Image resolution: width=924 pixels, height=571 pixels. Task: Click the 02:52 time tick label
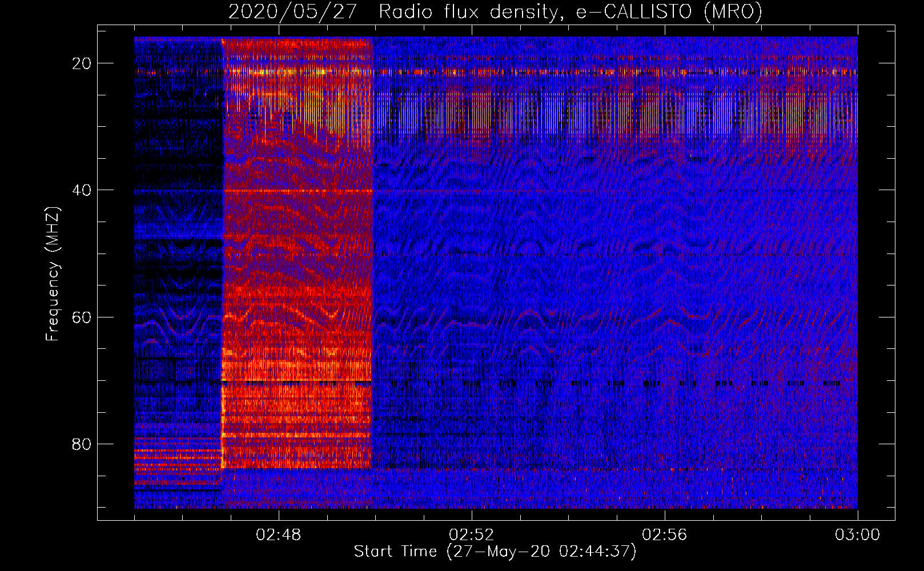[472, 535]
